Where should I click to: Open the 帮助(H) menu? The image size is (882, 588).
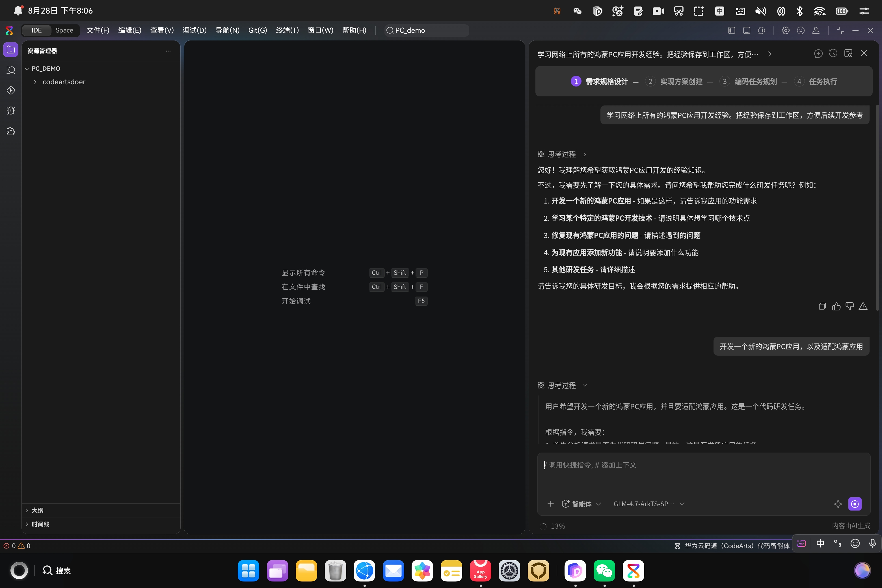click(x=354, y=30)
